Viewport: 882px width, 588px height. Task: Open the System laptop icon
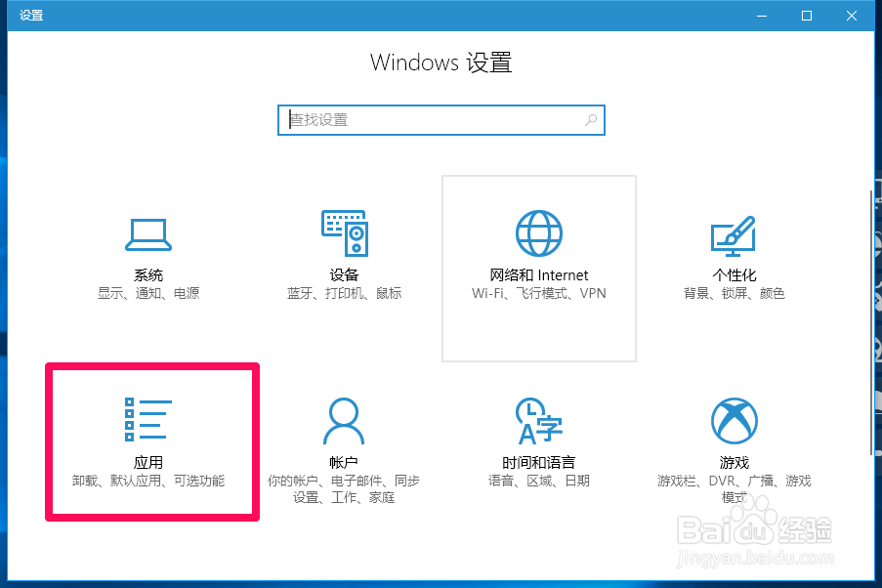(147, 234)
